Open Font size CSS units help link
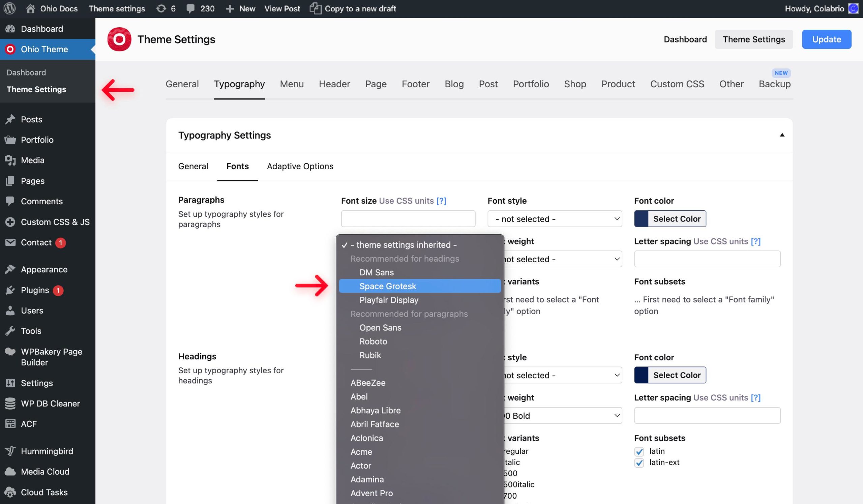Viewport: 863px width, 504px height. click(441, 201)
